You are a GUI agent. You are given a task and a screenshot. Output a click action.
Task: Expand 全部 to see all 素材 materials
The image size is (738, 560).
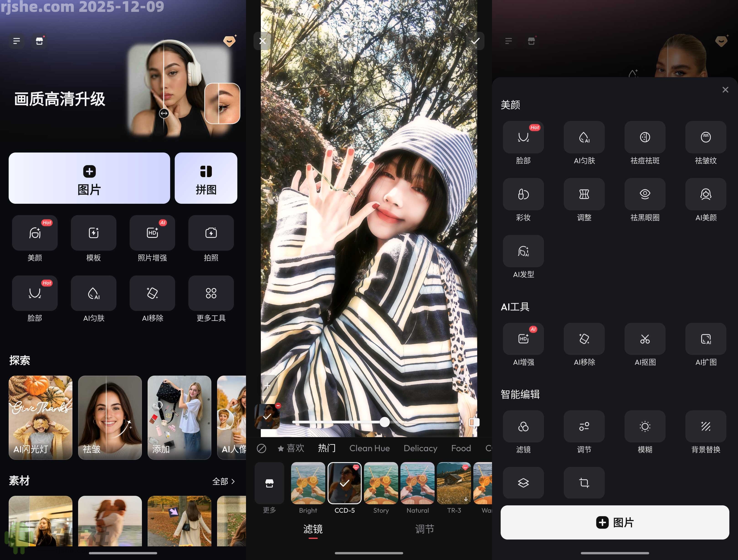tap(224, 481)
